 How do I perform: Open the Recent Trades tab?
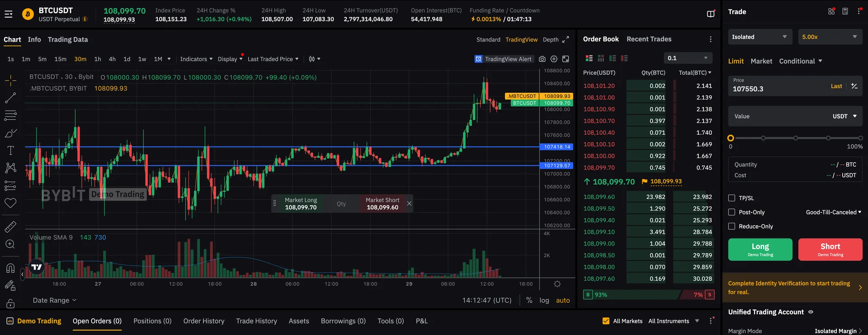click(649, 39)
